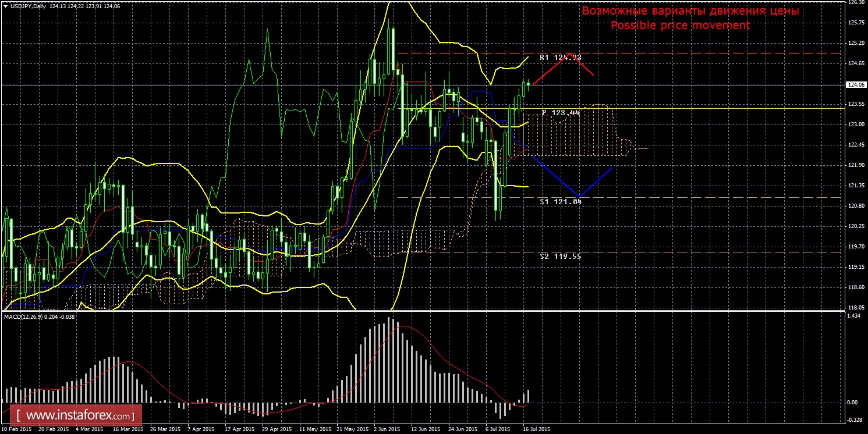Click the 126.30 price axis label
Viewport: 868px width, 434px height.
[x=855, y=2]
